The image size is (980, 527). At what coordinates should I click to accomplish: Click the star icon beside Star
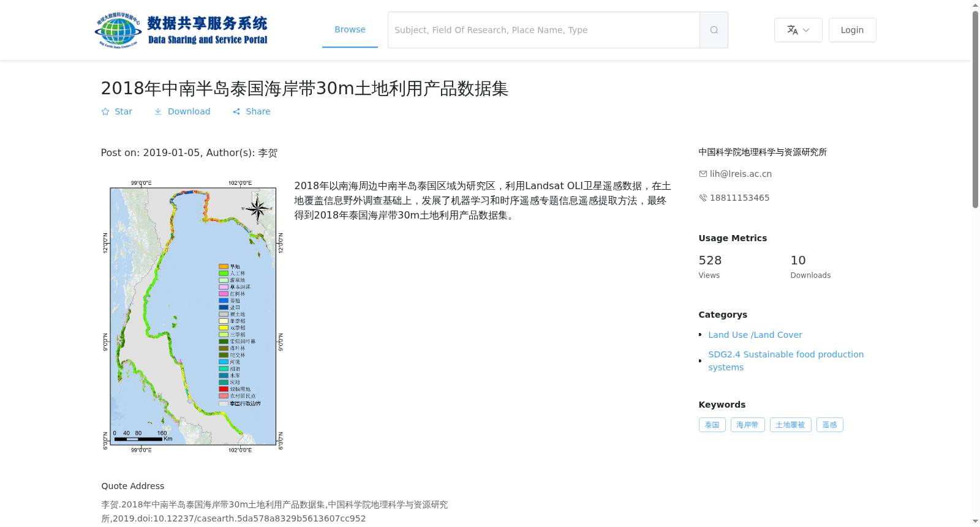(x=105, y=111)
